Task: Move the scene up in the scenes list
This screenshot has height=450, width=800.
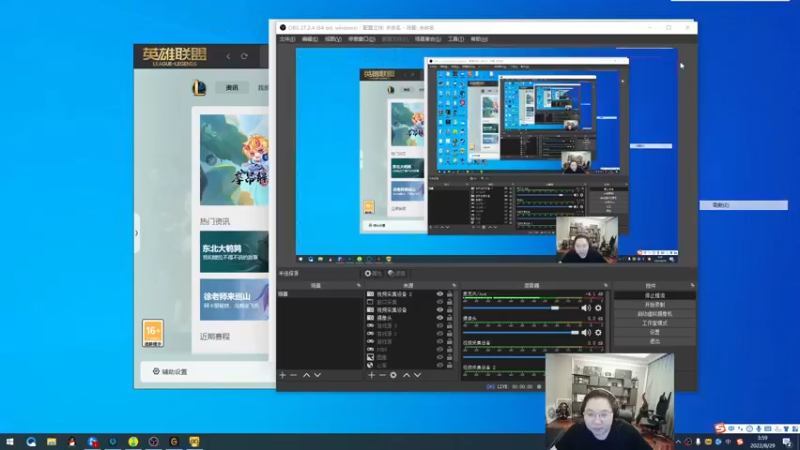Action: (307, 375)
